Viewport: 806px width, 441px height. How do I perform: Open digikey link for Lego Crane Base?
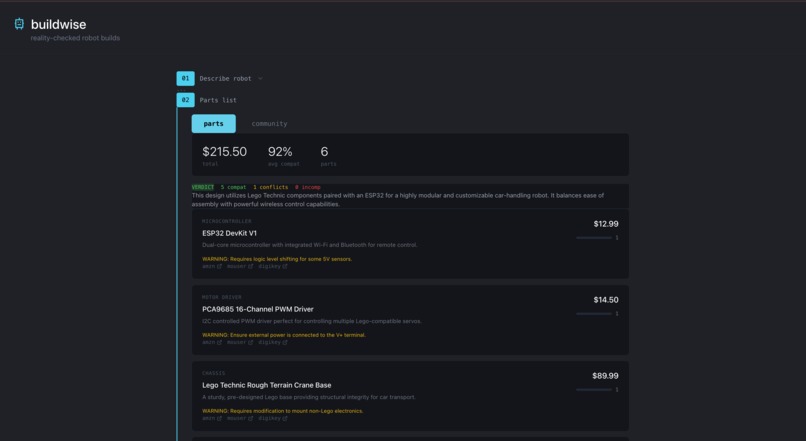272,418
